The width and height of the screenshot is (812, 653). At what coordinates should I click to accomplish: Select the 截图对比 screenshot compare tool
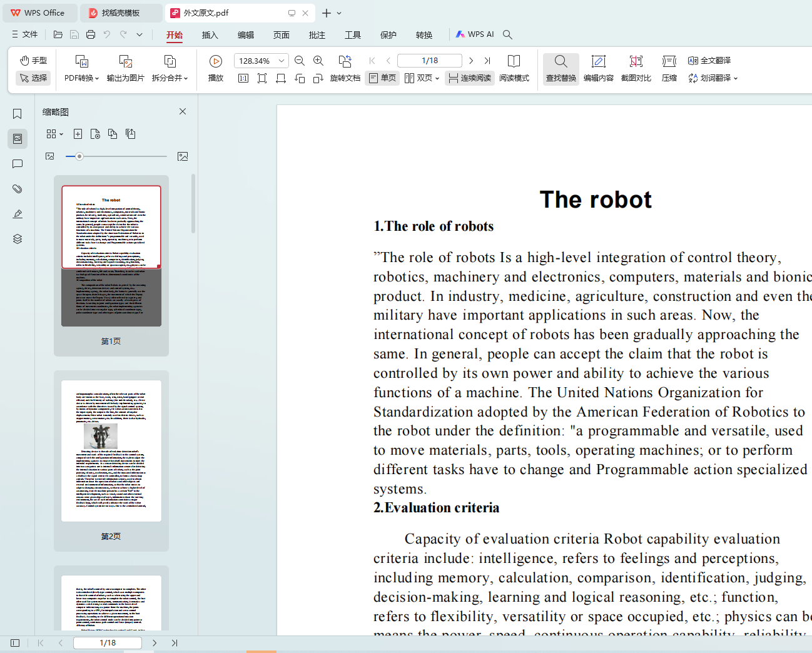636,68
